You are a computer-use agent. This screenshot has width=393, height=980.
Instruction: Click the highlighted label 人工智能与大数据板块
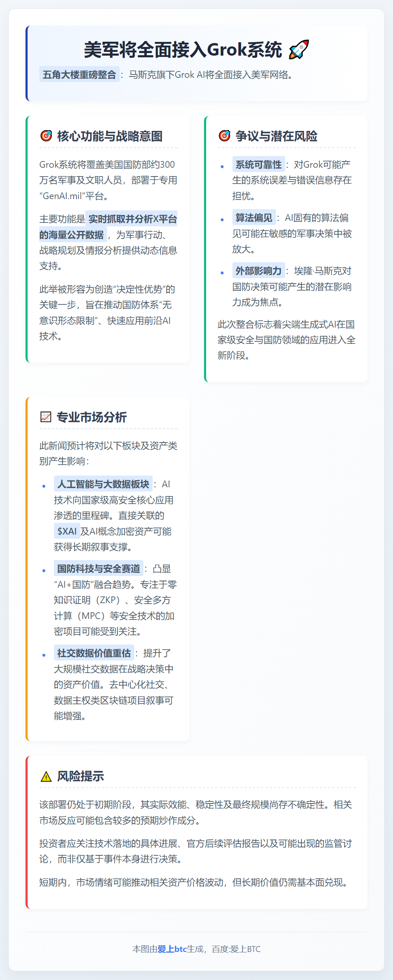pos(103,484)
